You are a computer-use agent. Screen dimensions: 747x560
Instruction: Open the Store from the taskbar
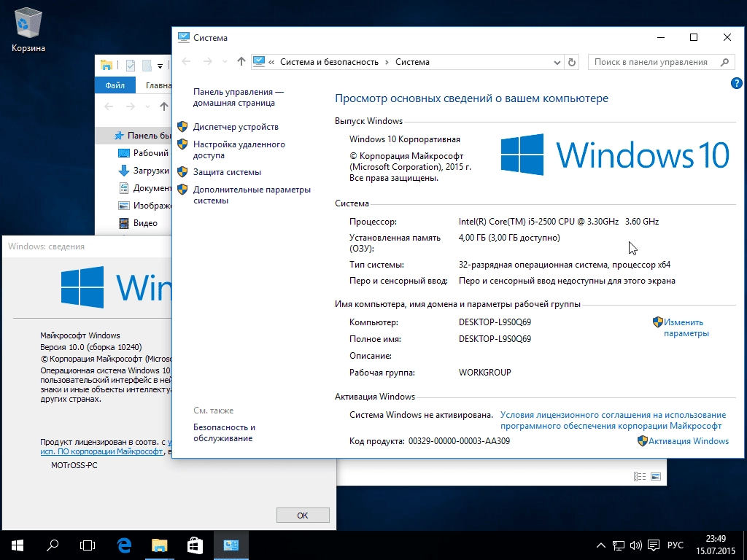pyautogui.click(x=195, y=545)
